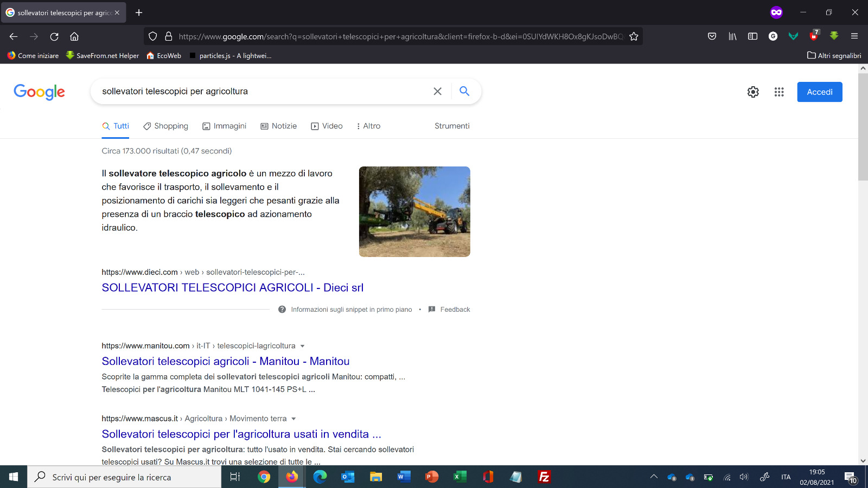Open Google quick settings gear
This screenshot has width=868, height=488.
tap(753, 92)
